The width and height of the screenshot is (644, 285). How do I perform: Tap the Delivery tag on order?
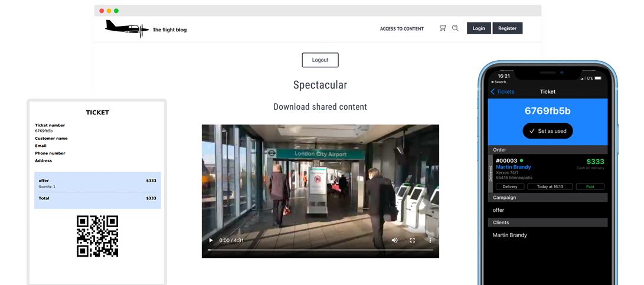510,186
